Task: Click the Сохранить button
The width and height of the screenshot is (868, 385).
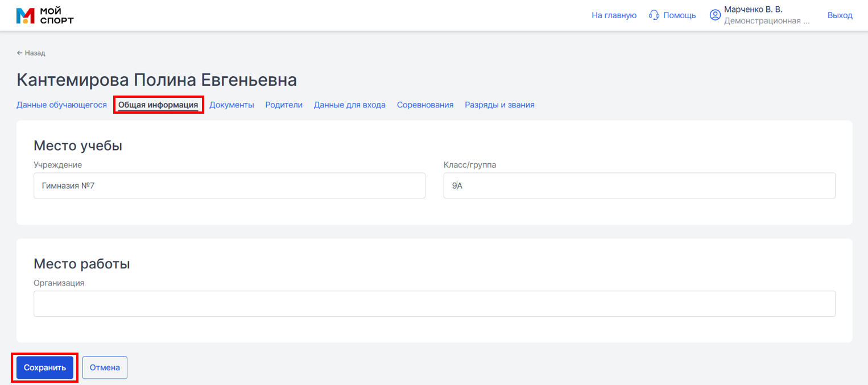Action: tap(45, 367)
